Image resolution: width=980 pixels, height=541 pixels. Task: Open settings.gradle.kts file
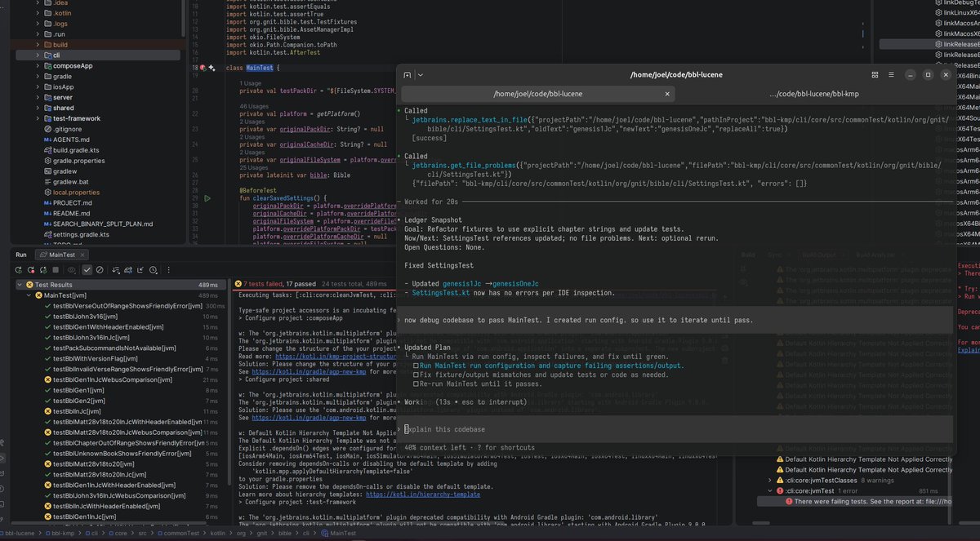point(78,234)
